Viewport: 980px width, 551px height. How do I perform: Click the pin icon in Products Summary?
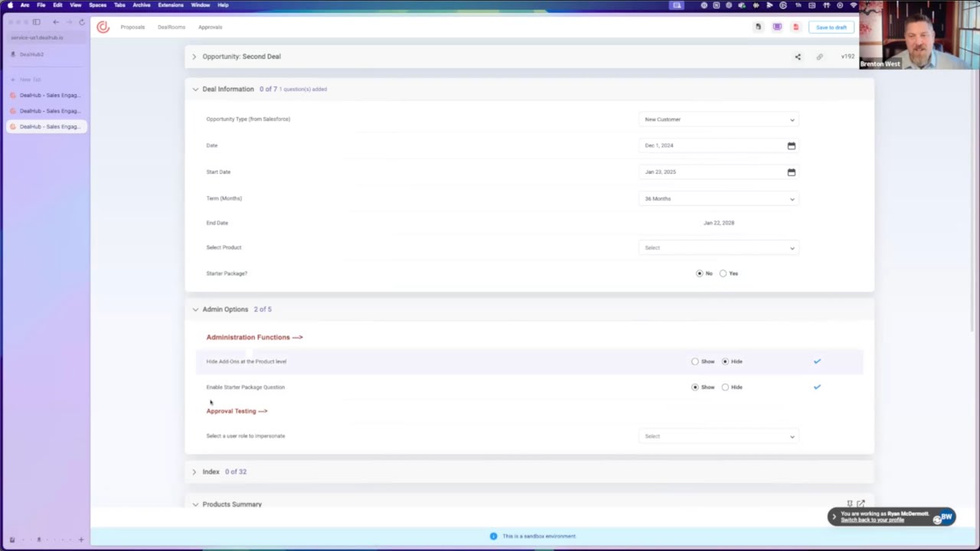pyautogui.click(x=850, y=504)
